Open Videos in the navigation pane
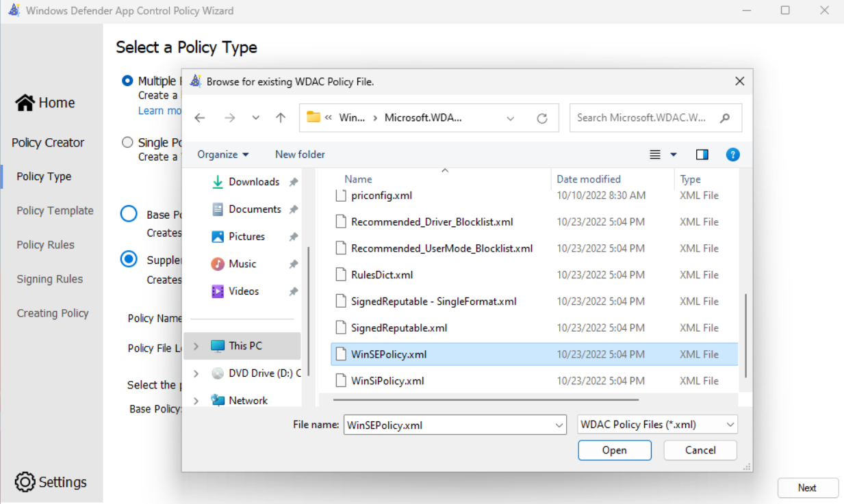 pos(244,291)
